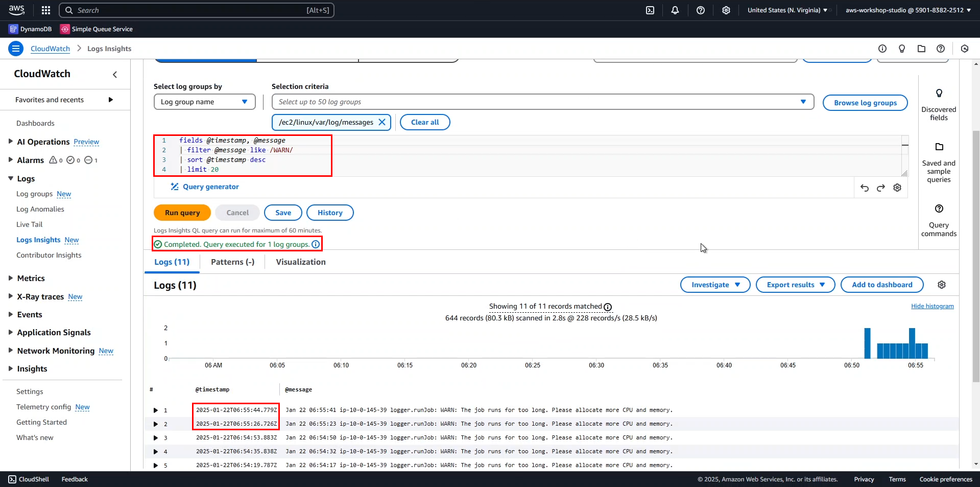
Task: Click the hexagon settings icon at far right
Action: pos(965,49)
